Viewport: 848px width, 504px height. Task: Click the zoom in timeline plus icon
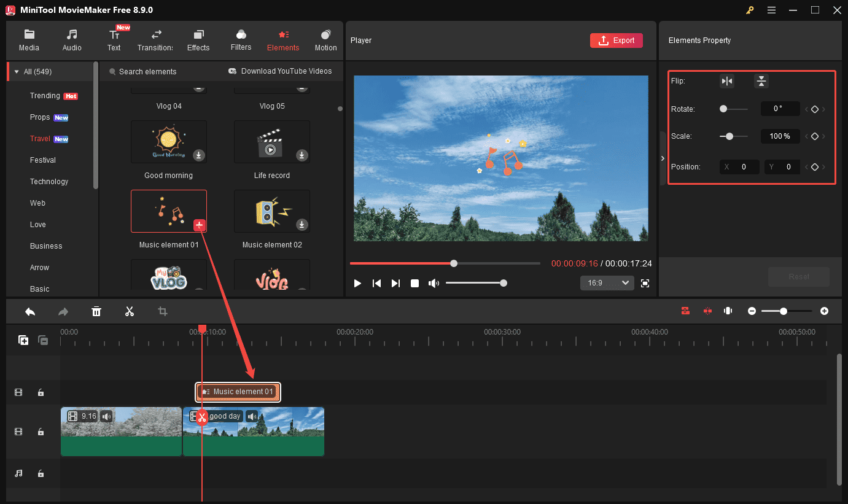824,311
